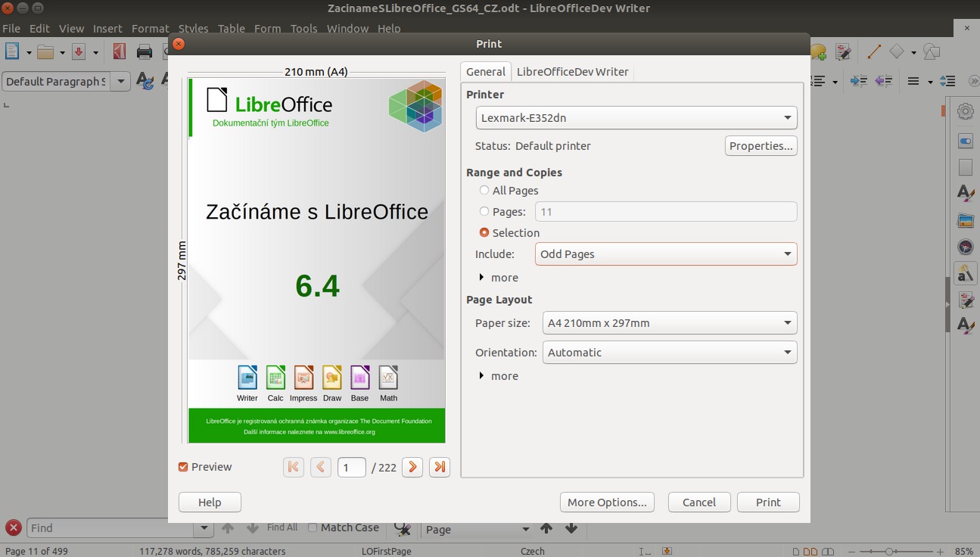Go to the next preview page
The height and width of the screenshot is (557, 980).
coord(412,467)
